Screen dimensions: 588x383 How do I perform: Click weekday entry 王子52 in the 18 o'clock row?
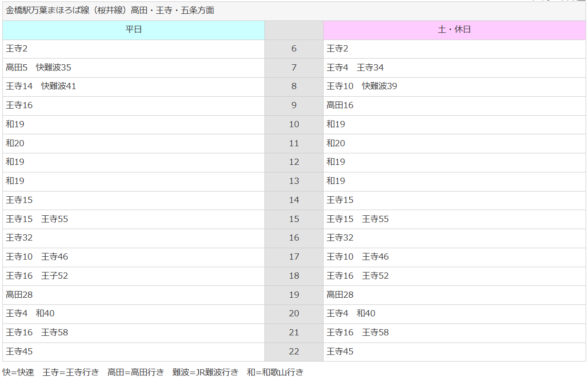pyautogui.click(x=54, y=276)
